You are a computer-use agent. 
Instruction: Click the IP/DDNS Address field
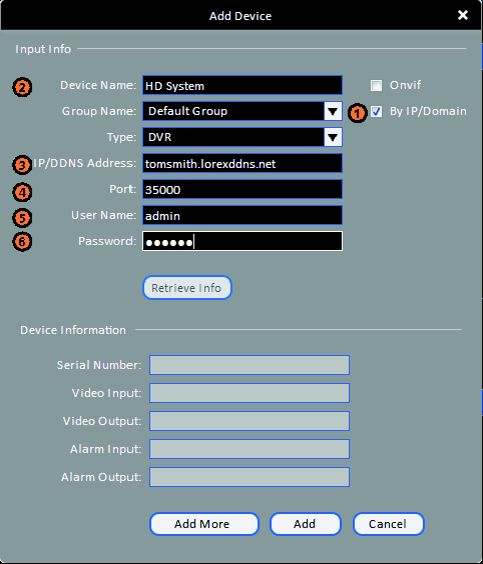click(242, 163)
